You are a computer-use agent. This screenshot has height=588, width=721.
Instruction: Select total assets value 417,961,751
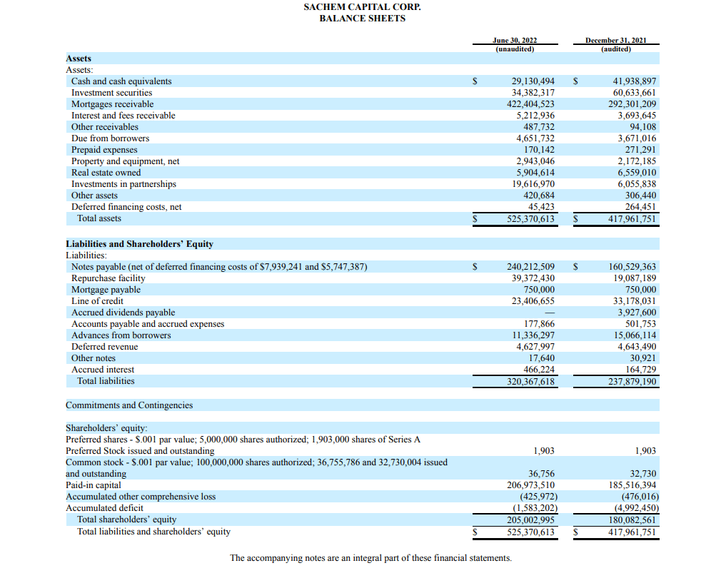click(632, 219)
